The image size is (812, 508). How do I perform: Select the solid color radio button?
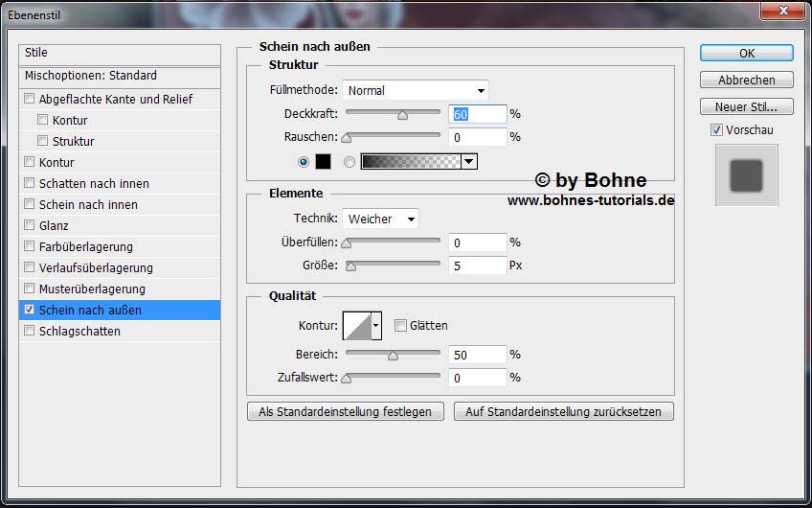coord(304,161)
